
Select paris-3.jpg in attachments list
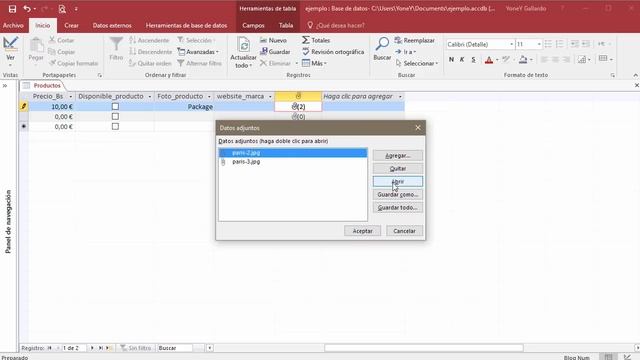click(246, 162)
